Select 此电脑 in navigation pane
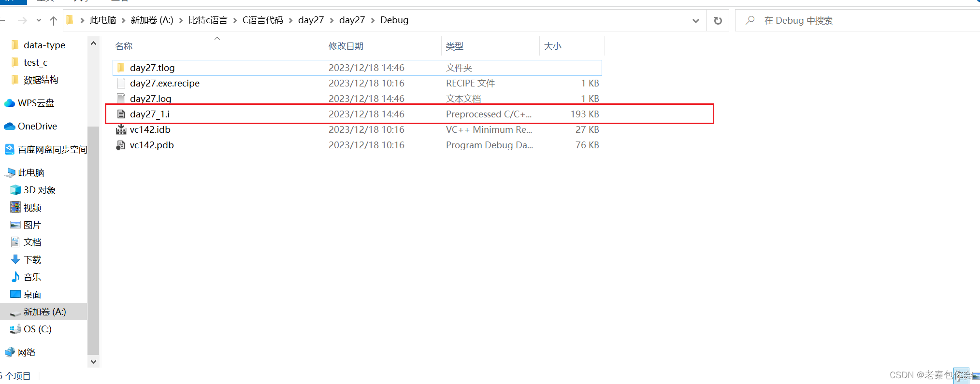Screen dimensions: 980x384 [x=31, y=172]
